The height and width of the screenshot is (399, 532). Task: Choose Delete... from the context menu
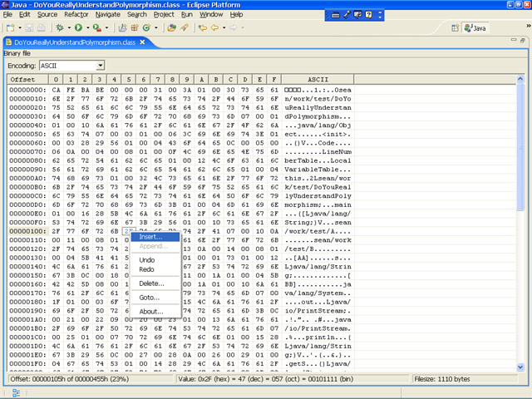[x=155, y=283]
